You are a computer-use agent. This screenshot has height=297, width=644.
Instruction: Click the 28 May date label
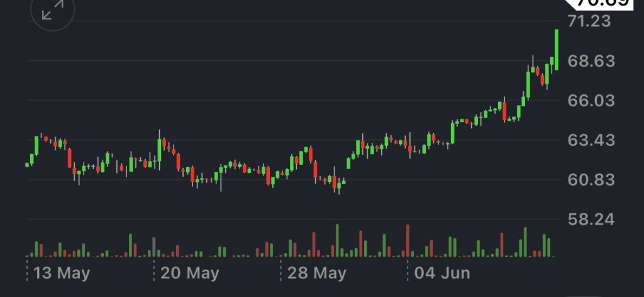point(316,273)
